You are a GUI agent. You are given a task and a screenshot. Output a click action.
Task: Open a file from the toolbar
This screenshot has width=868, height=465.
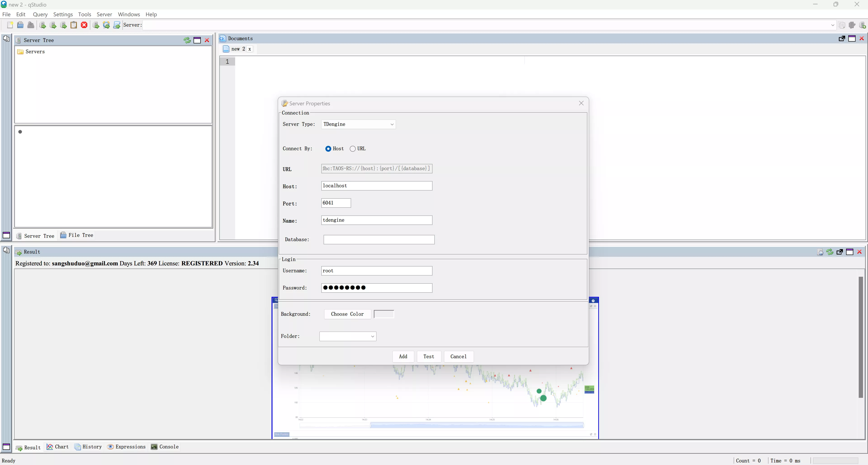click(x=20, y=25)
